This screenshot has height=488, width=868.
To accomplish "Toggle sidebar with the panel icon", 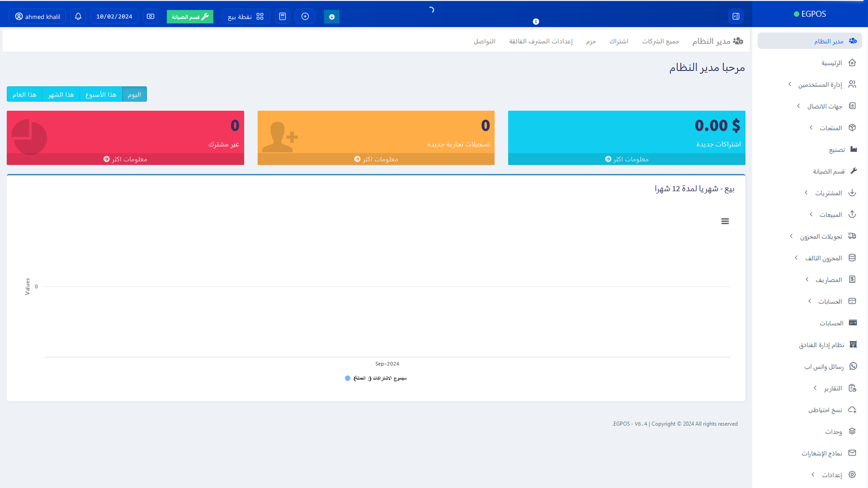I will pos(736,16).
